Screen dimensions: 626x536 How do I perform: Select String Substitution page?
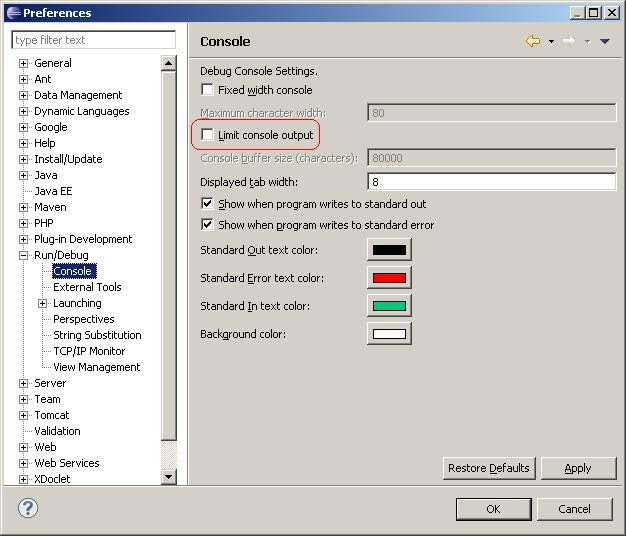click(x=97, y=335)
